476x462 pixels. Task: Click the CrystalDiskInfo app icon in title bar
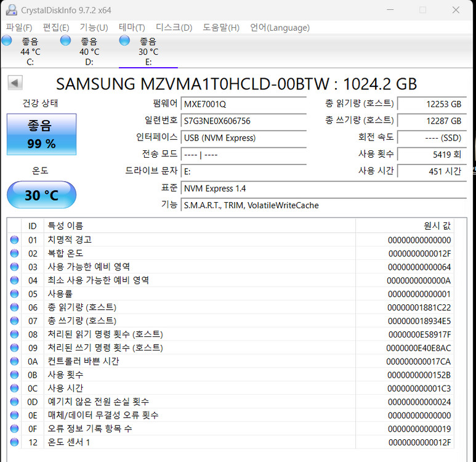click(12, 10)
